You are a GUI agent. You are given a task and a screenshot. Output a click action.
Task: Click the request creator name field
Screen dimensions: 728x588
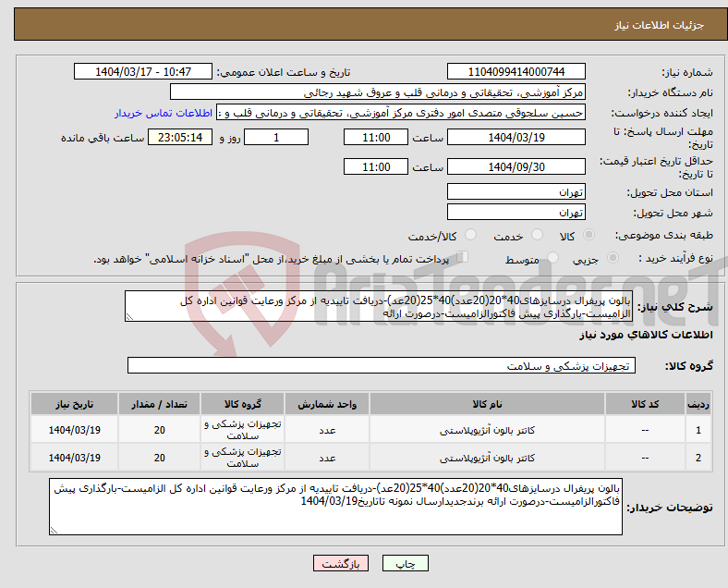[401, 113]
